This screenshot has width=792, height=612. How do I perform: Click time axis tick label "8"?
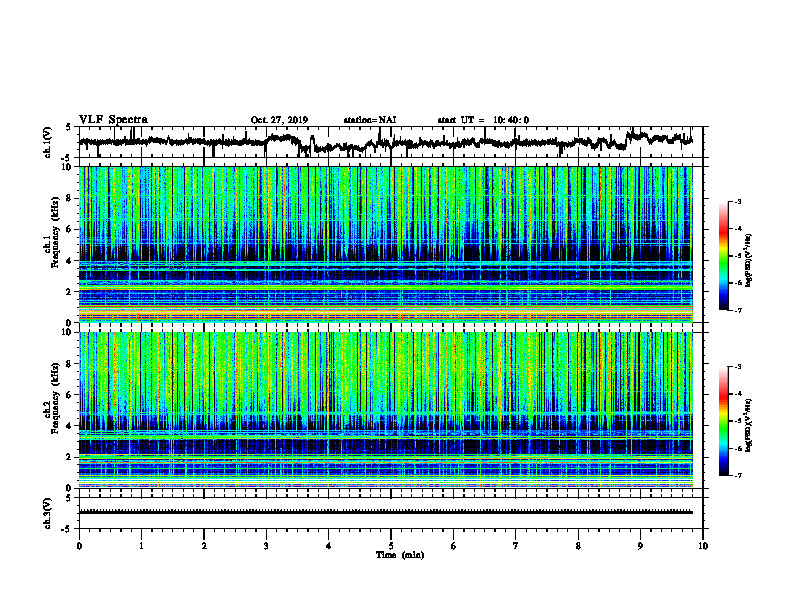(578, 546)
